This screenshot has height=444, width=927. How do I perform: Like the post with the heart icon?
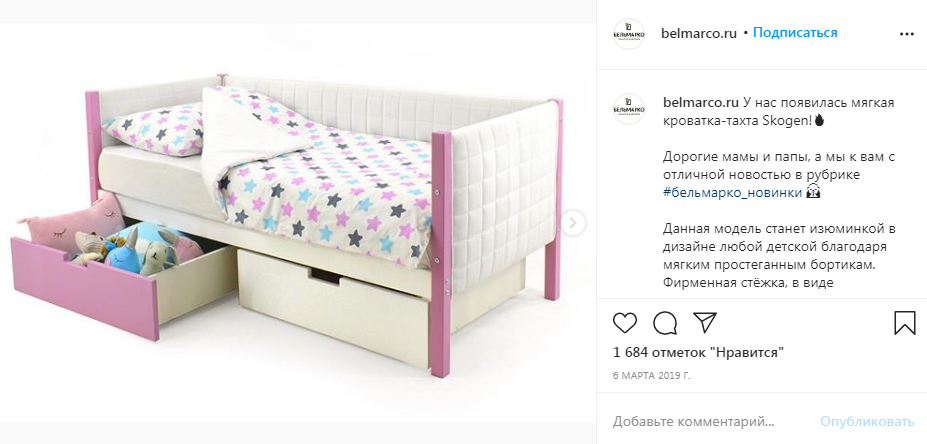pos(625,323)
